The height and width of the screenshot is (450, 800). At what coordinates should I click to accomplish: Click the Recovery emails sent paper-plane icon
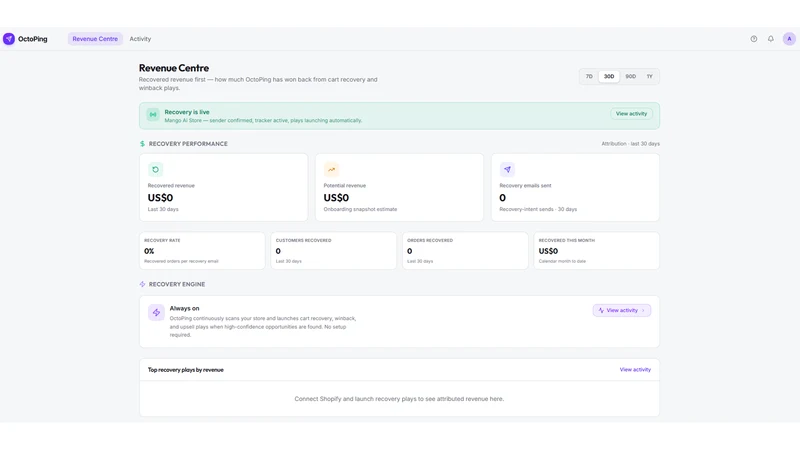pyautogui.click(x=507, y=169)
